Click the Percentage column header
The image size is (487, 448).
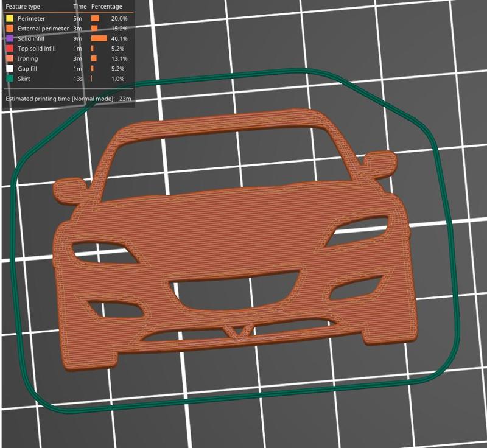point(107,6)
